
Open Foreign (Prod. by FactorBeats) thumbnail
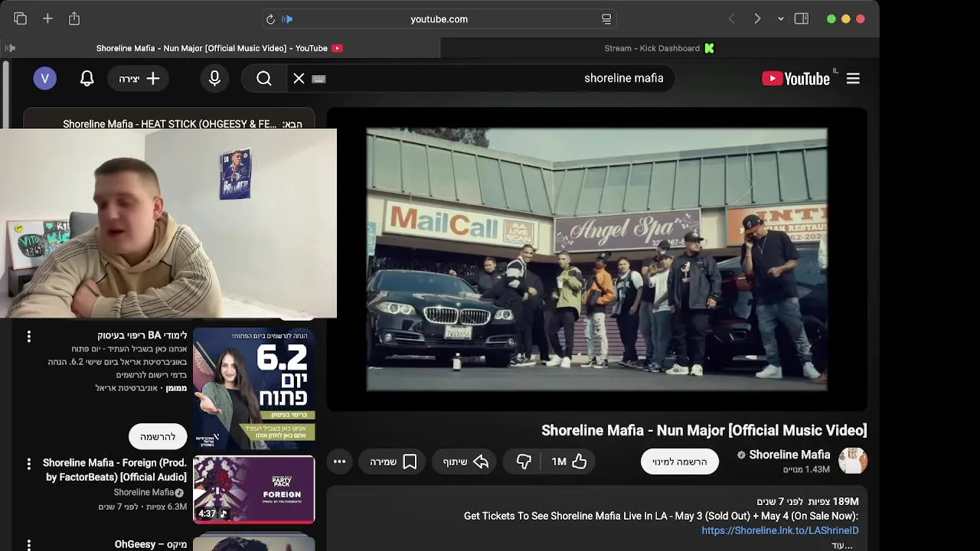click(253, 490)
